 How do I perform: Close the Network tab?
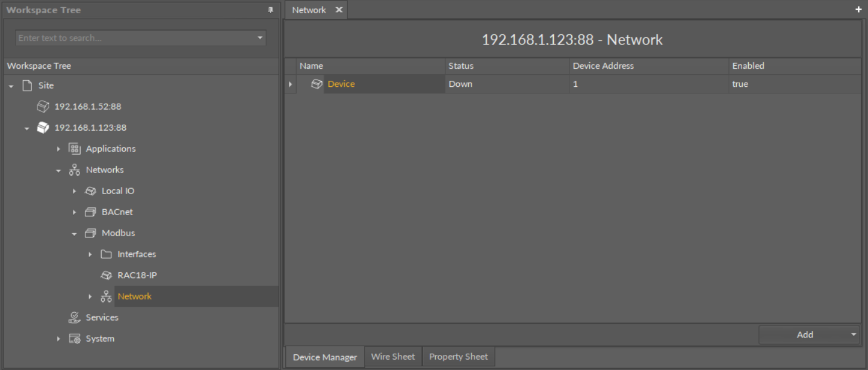coord(339,10)
